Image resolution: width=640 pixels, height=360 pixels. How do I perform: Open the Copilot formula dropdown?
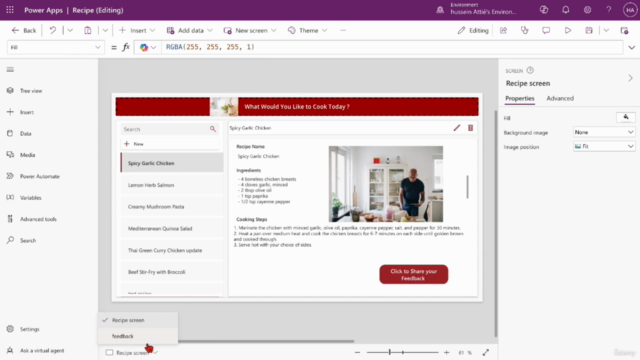[x=148, y=47]
